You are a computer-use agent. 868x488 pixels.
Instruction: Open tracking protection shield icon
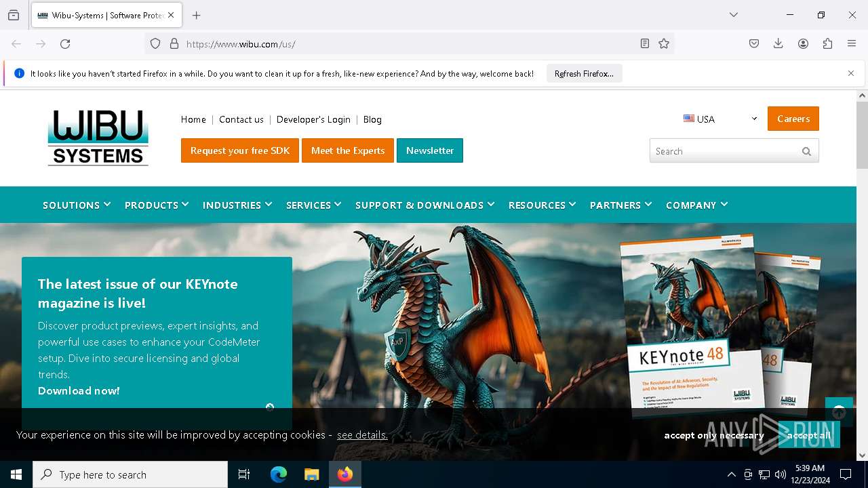click(x=155, y=43)
